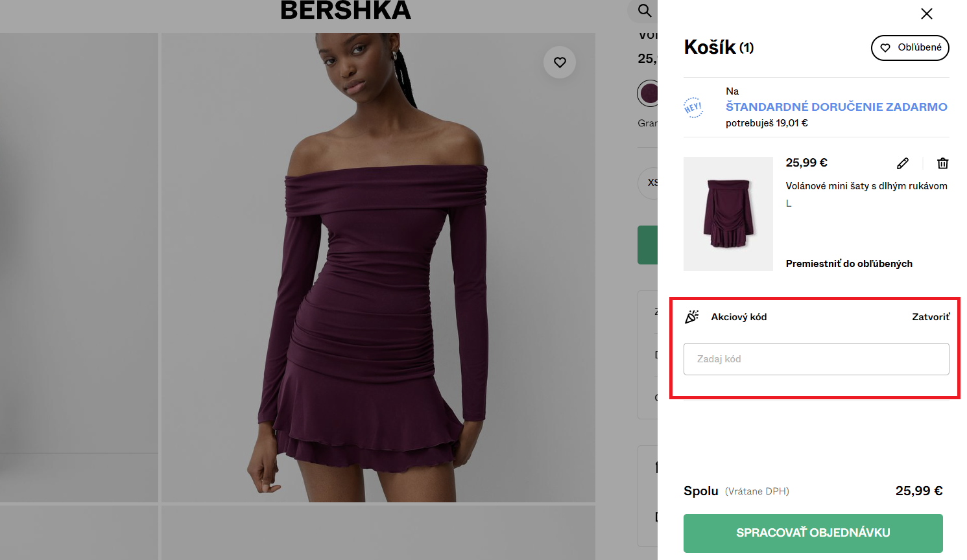Select the Granátová color swatch
Screen dimensions: 967x560
tap(649, 93)
